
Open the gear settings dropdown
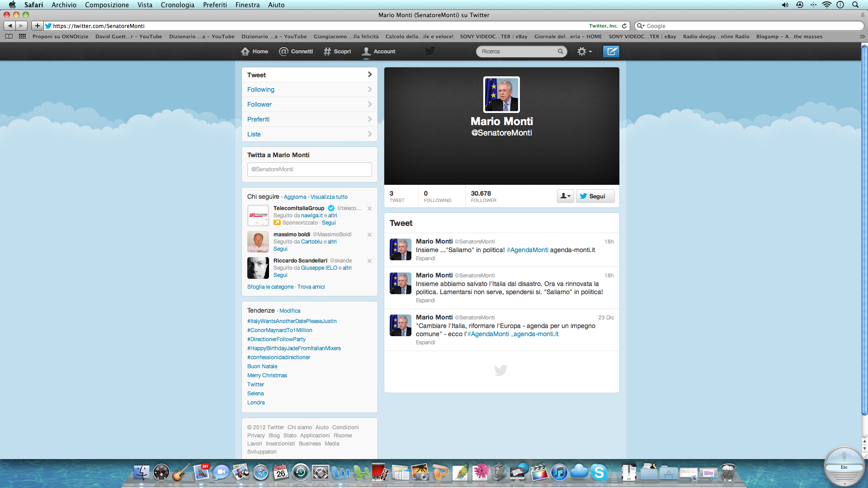[585, 52]
